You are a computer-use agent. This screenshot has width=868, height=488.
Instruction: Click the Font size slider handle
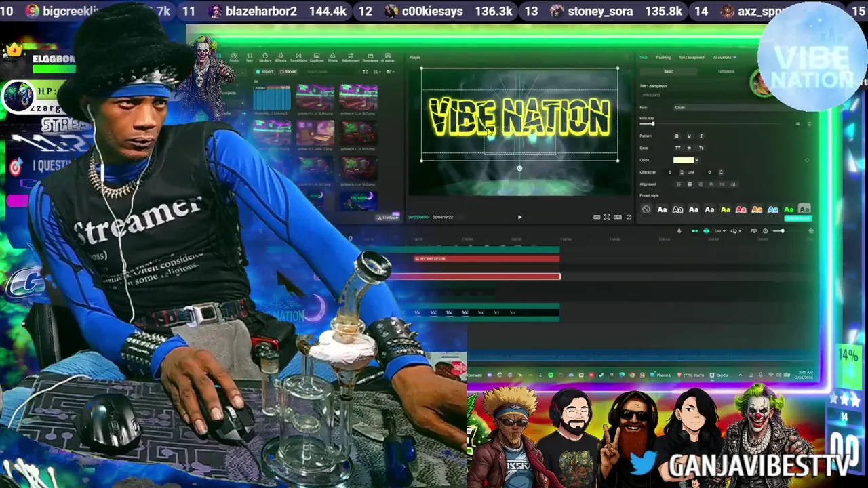pos(653,124)
